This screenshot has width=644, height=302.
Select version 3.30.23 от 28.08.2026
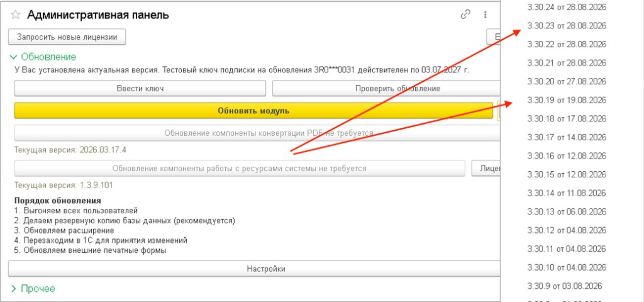pos(567,26)
